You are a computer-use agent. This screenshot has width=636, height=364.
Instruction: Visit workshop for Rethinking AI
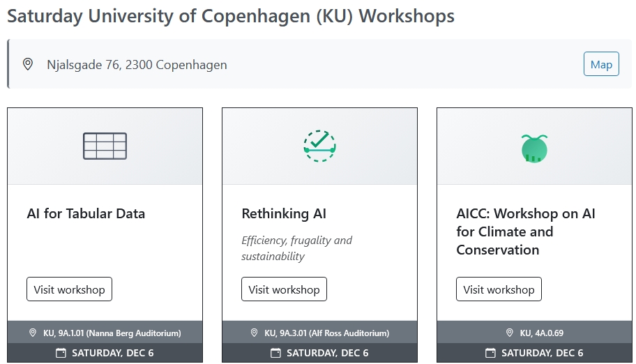(284, 289)
